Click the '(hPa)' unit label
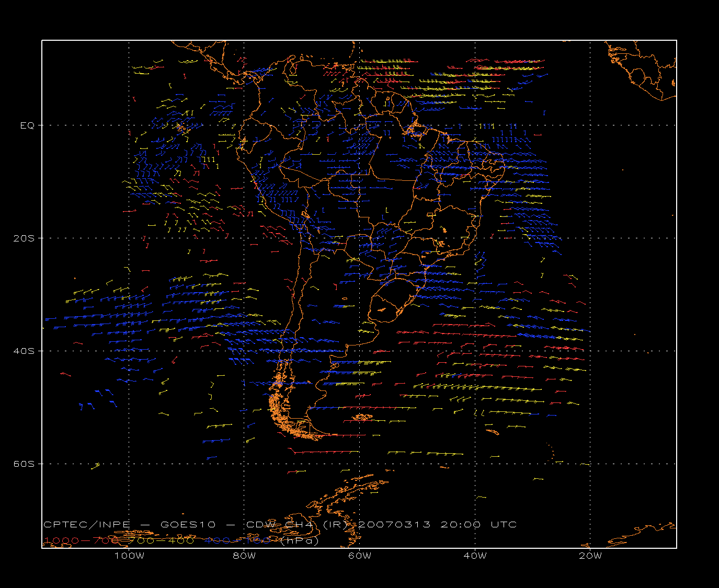Image resolution: width=719 pixels, height=588 pixels. click(299, 540)
